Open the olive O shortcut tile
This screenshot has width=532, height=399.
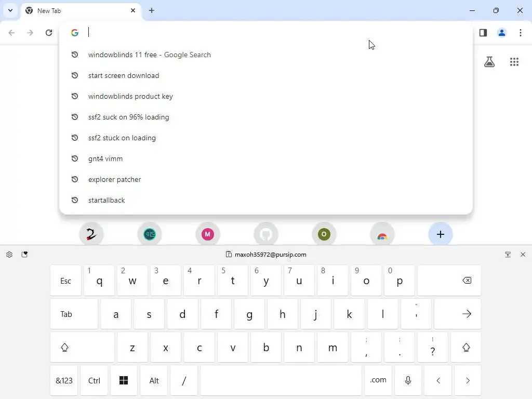coord(324,234)
